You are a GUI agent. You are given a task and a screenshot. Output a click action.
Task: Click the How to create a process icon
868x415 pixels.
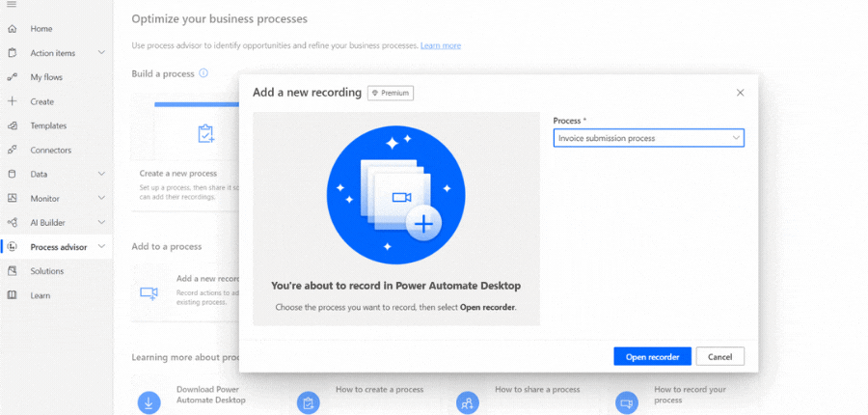[x=309, y=402]
